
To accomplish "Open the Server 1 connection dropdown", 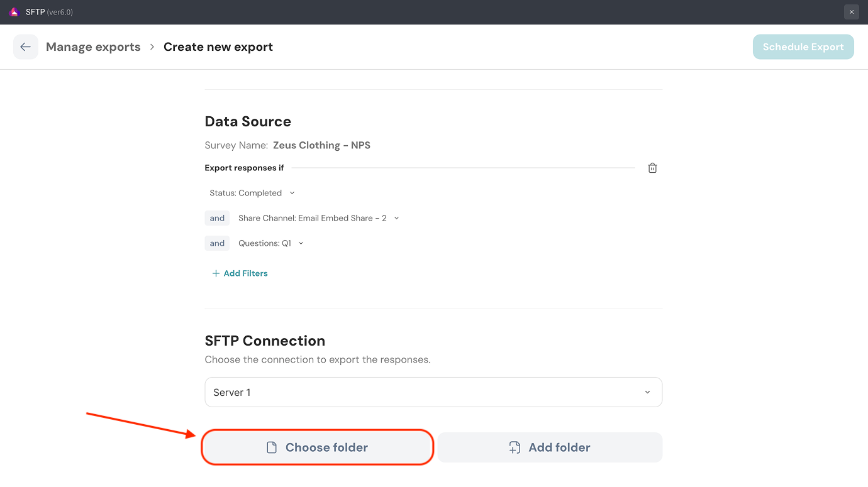I will coord(433,392).
